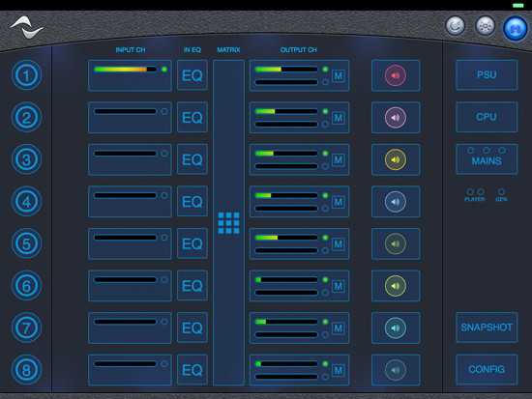Image resolution: width=532 pixels, height=399 pixels.
Task: Click the light blue speaker icon, row 4
Action: click(396, 201)
